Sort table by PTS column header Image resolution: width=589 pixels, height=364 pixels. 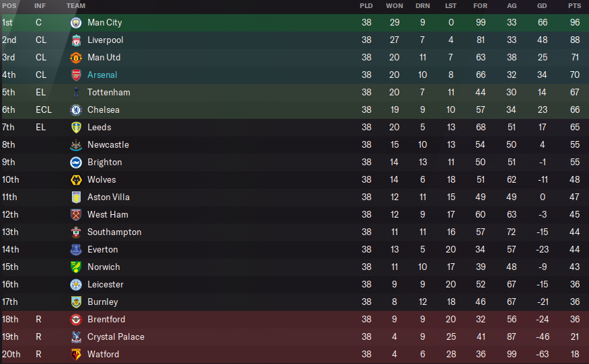[574, 6]
